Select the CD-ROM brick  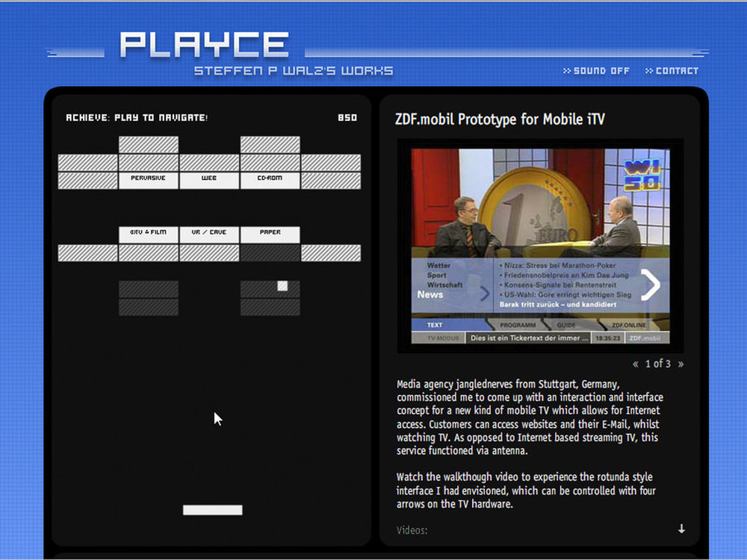tap(270, 181)
